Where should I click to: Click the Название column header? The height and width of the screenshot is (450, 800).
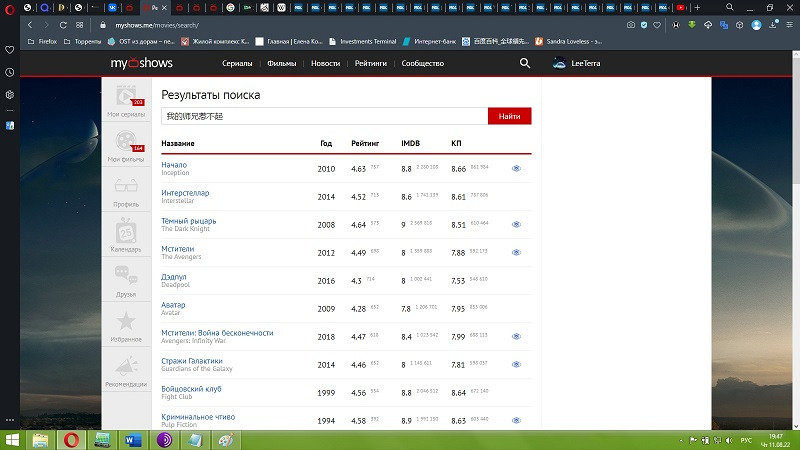(x=178, y=143)
